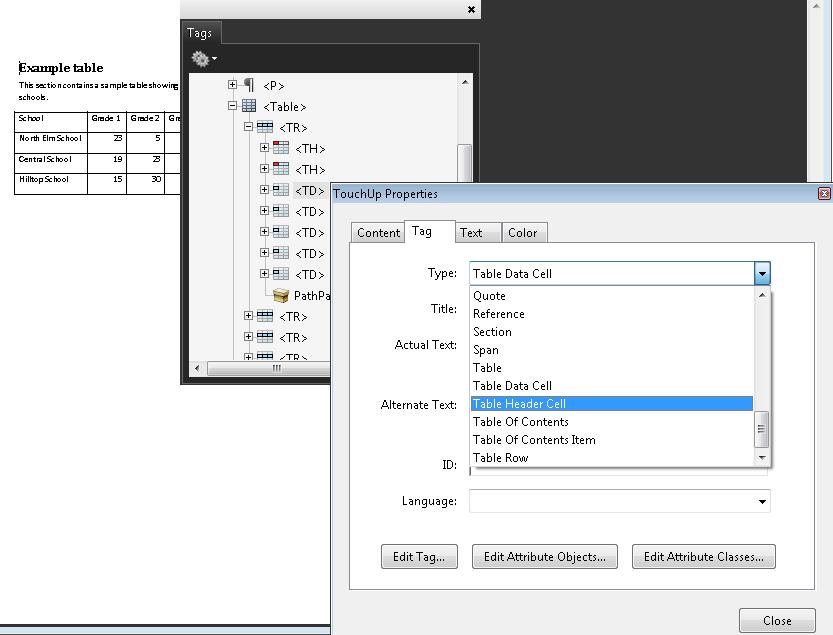Expand the <P> tree node
This screenshot has height=635, width=833.
[x=232, y=85]
